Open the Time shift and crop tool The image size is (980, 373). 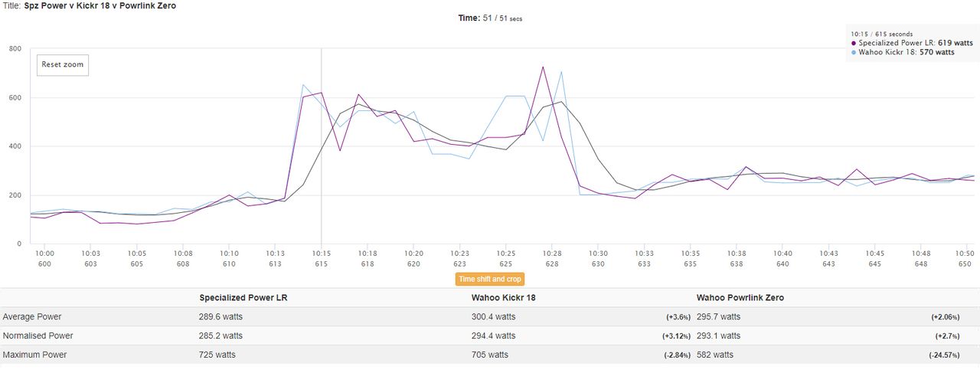(x=490, y=280)
